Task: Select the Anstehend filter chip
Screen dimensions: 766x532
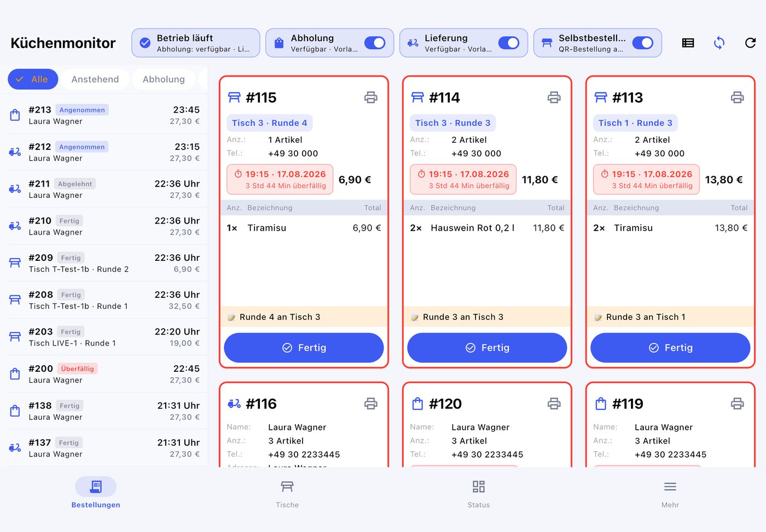Action: 95,79
